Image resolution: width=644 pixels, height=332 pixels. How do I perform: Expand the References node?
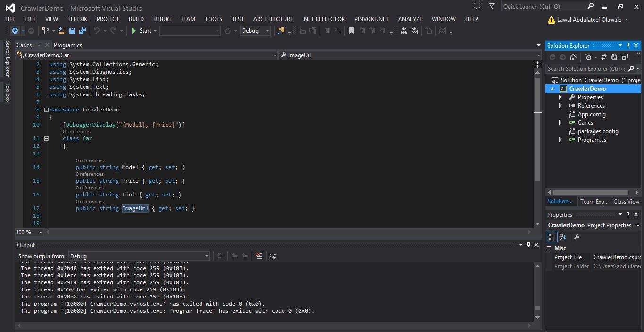pyautogui.click(x=560, y=106)
